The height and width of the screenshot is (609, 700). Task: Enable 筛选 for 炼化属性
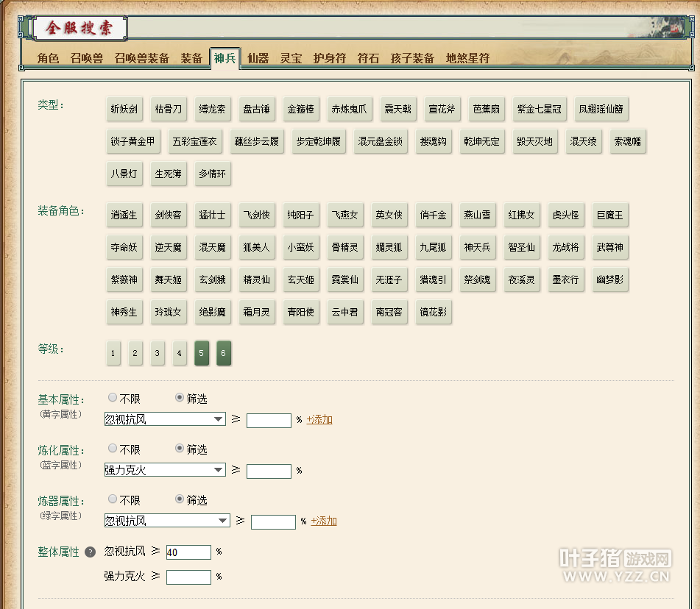coord(180,449)
